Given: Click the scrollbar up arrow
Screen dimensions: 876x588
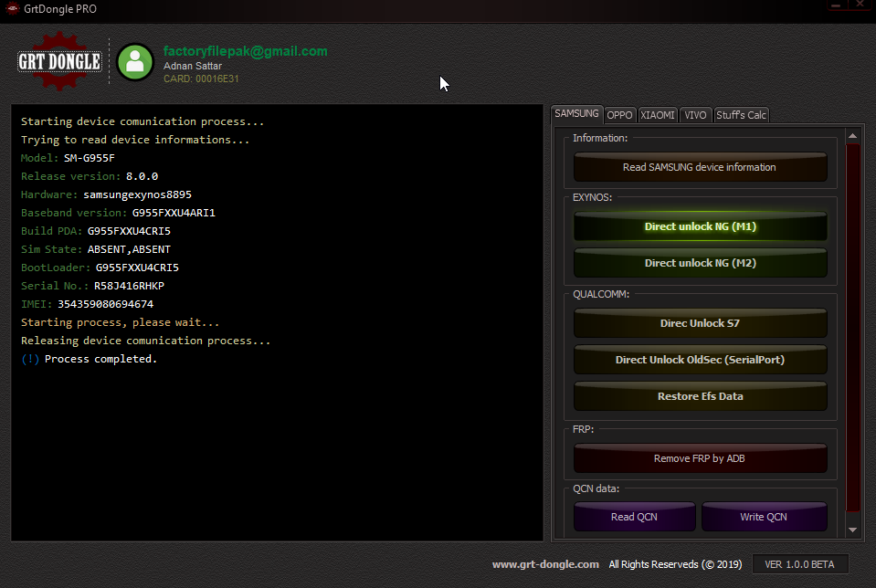Looking at the screenshot, I should pyautogui.click(x=852, y=136).
